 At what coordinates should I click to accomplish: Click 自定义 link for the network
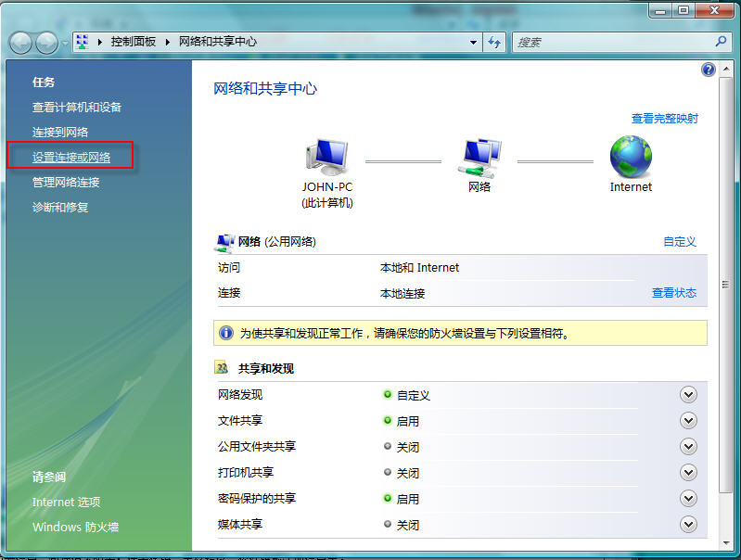tap(680, 242)
